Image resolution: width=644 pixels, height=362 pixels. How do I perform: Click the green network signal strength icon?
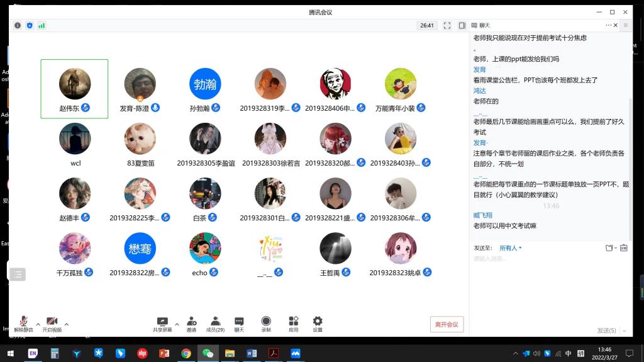(x=42, y=26)
